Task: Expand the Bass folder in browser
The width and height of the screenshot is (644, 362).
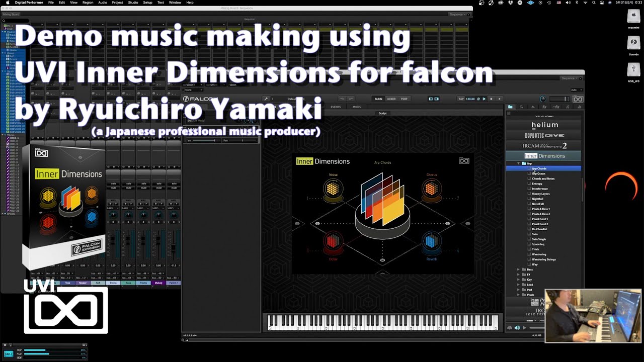Action: [x=519, y=269]
